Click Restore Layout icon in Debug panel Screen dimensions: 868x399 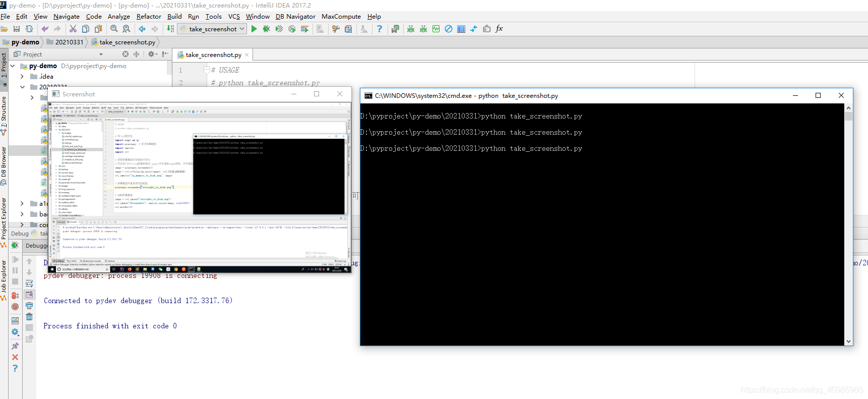[15, 320]
